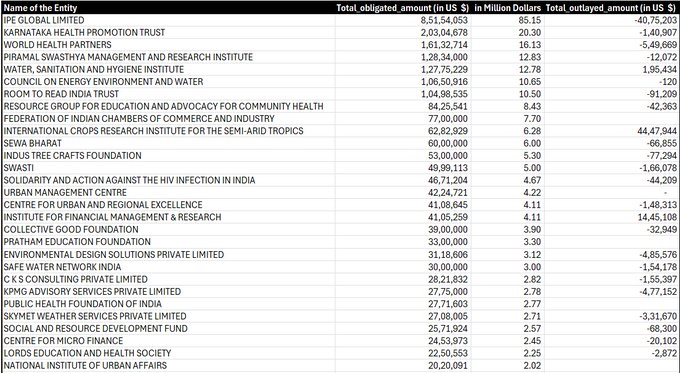Click outlayed amount -5,49,669
This screenshot has width=680, height=373.
coord(658,45)
